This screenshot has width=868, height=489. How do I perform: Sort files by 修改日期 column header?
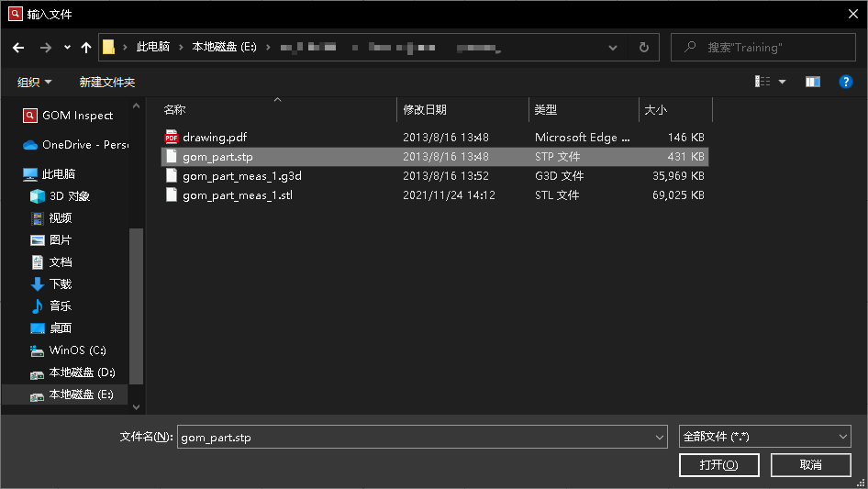pos(425,109)
